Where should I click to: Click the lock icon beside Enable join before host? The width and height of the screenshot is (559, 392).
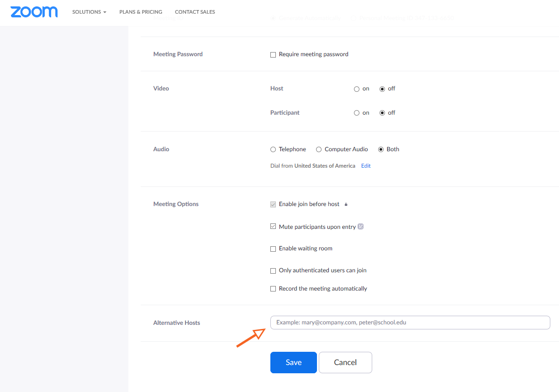346,204
